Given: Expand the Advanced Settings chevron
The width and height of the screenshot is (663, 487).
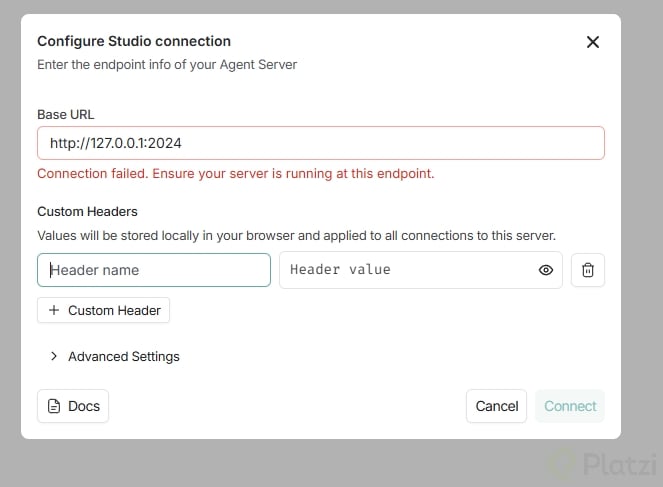Looking at the screenshot, I should 54,356.
